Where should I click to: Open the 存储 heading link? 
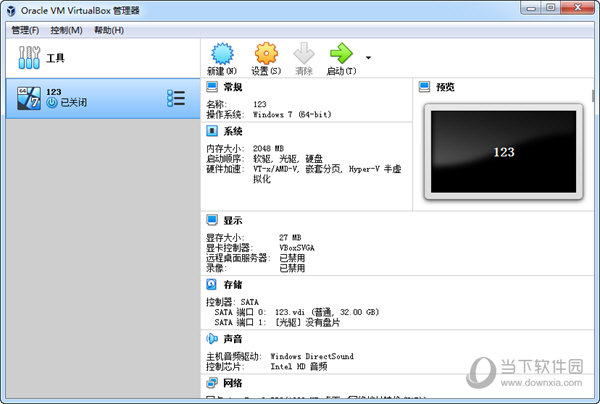pyautogui.click(x=233, y=285)
